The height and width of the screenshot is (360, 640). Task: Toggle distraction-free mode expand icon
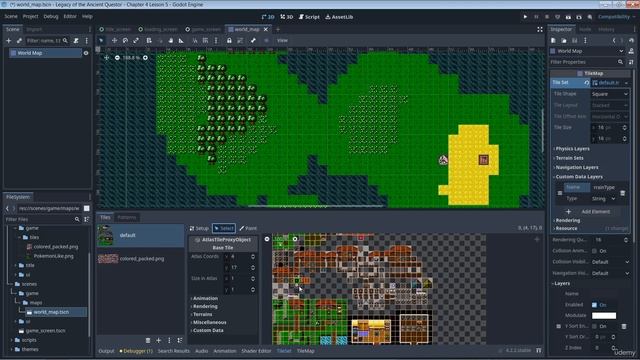pyautogui.click(x=540, y=29)
